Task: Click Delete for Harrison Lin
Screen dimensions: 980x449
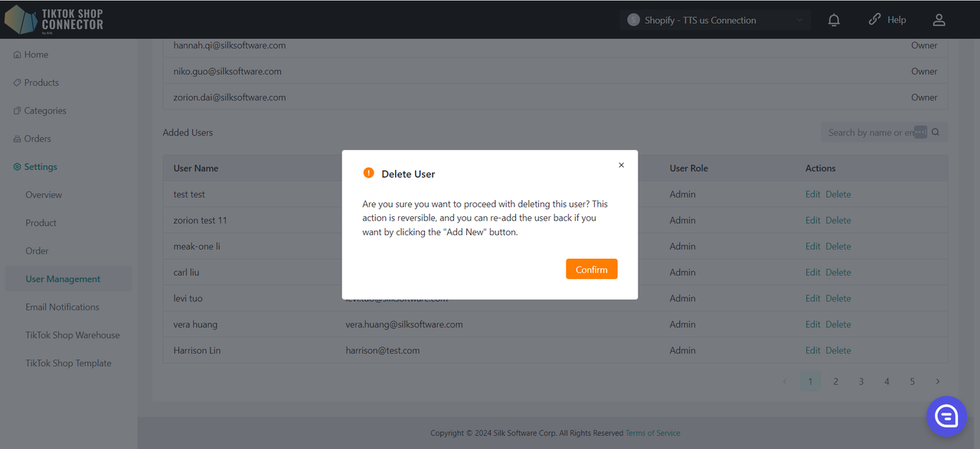Action: coord(838,350)
